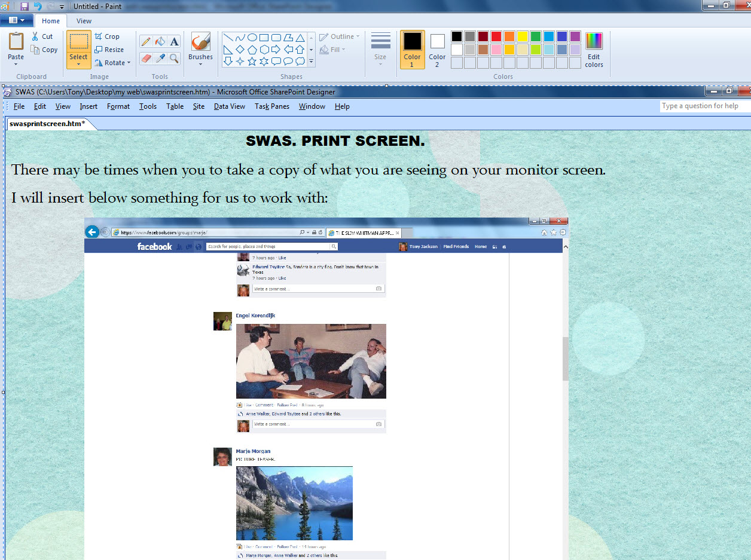The width and height of the screenshot is (751, 560).
Task: Pick the purple color swatch
Action: pos(575,36)
